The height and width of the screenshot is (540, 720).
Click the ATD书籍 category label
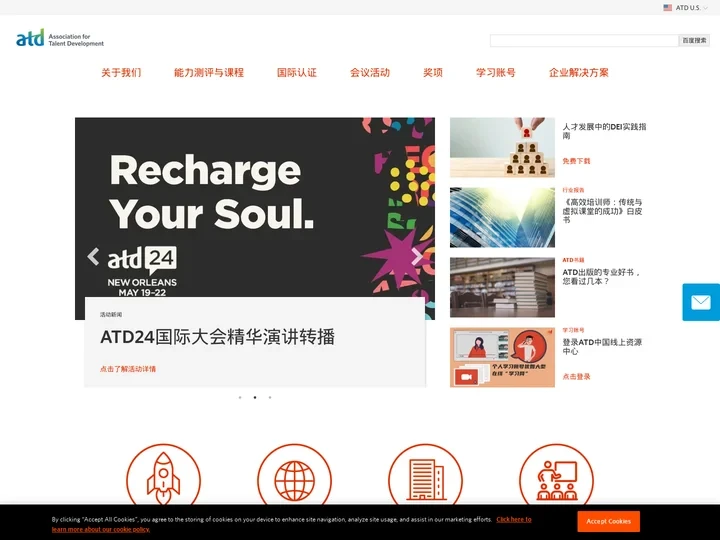click(573, 260)
